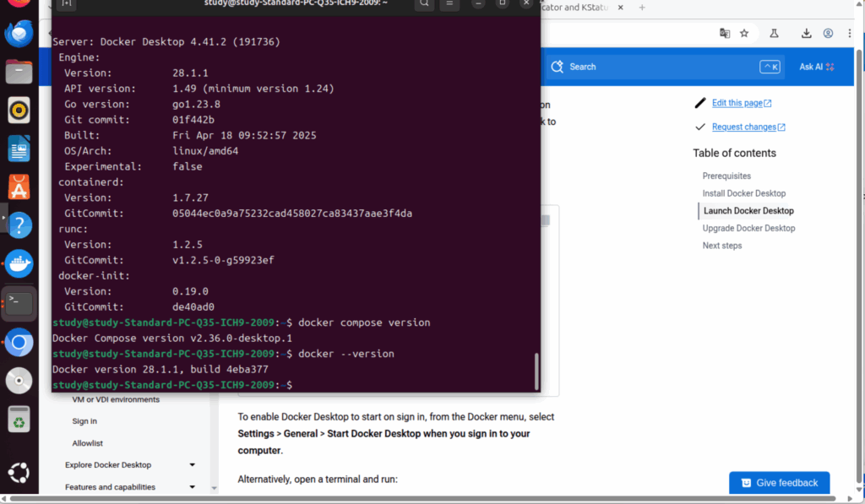Select Launch Docker Desktop in contents
This screenshot has height=504, width=865.
[748, 211]
